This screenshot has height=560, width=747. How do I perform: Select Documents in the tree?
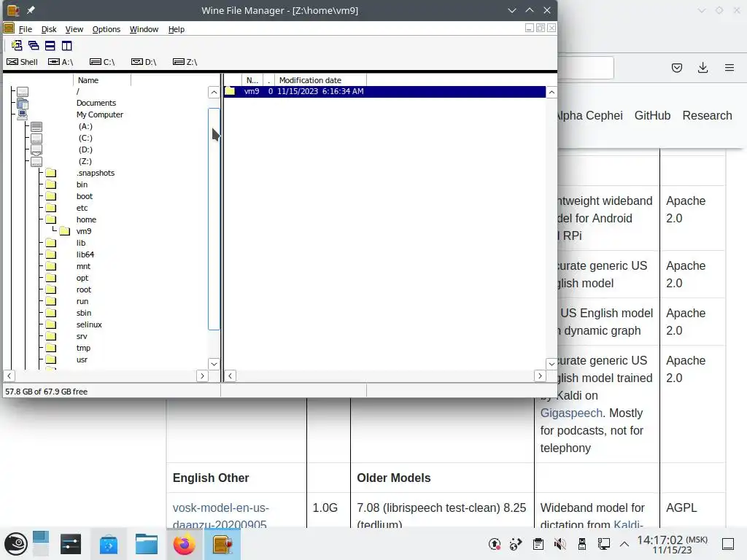96,103
